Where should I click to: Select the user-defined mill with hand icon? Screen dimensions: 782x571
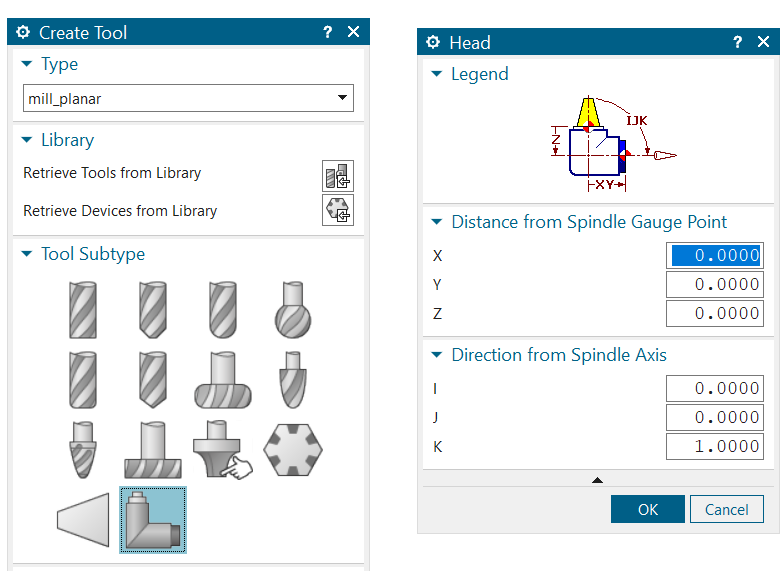[x=222, y=450]
